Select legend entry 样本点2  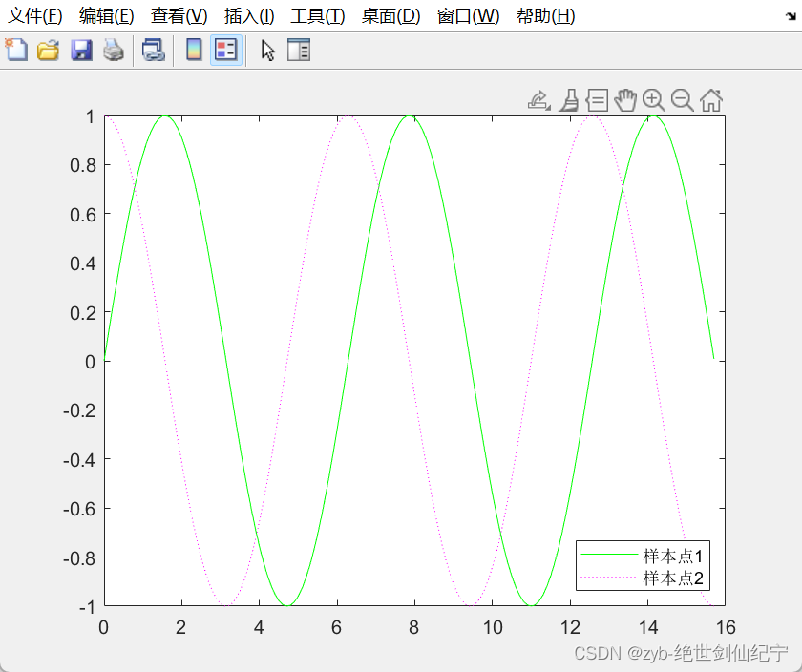672,577
